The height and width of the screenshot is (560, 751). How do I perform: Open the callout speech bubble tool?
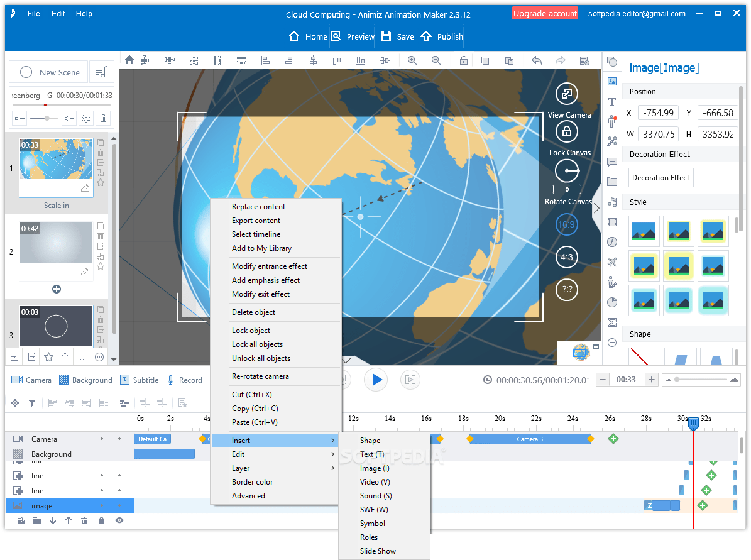point(612,162)
